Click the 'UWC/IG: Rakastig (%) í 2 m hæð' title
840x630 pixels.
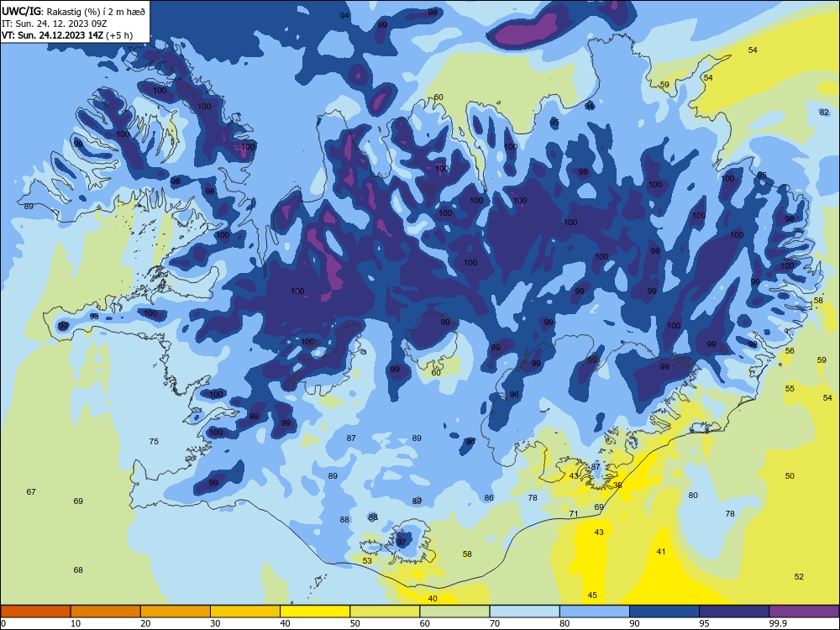coord(73,11)
